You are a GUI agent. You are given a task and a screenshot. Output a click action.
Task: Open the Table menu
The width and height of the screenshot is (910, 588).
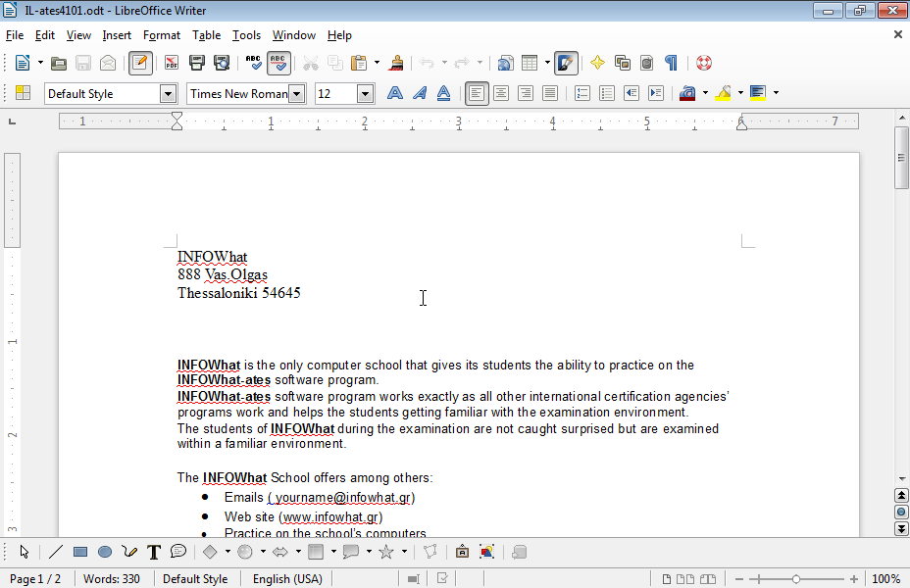click(206, 35)
